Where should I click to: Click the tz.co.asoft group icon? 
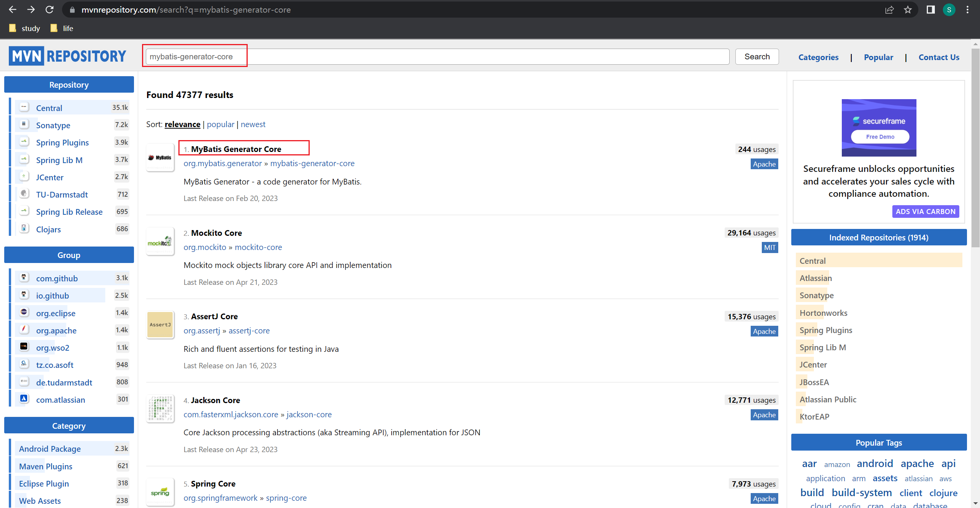click(x=24, y=364)
